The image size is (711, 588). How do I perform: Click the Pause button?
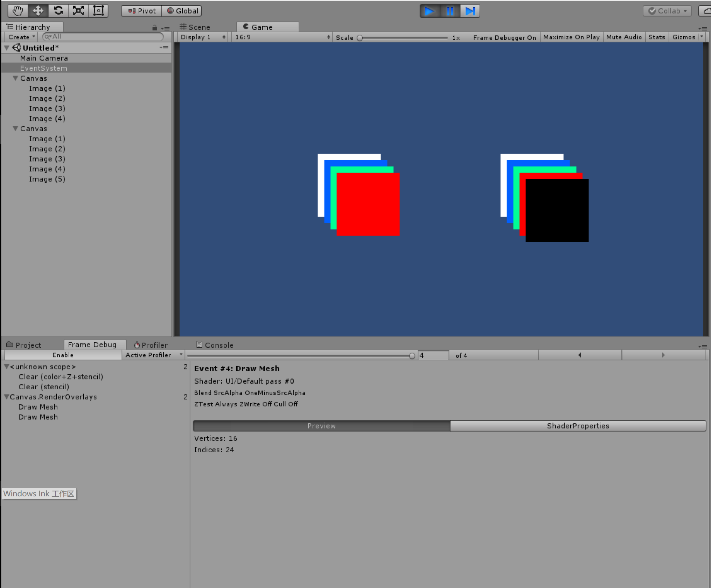450,11
